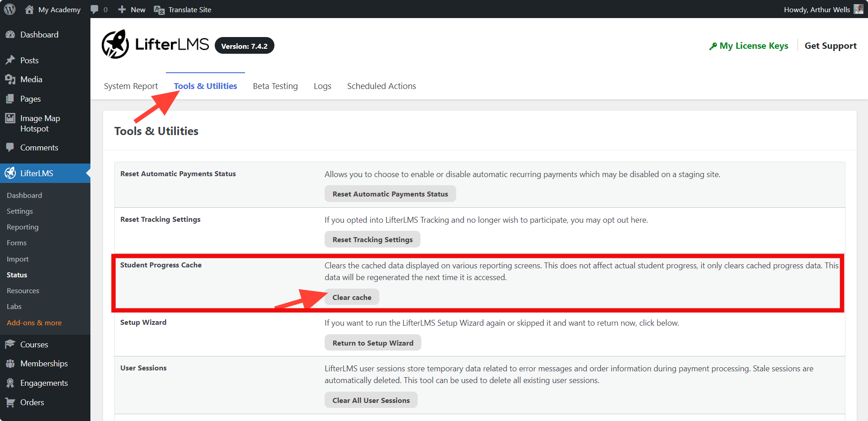
Task: Switch to the Beta Testing tab
Action: 275,86
